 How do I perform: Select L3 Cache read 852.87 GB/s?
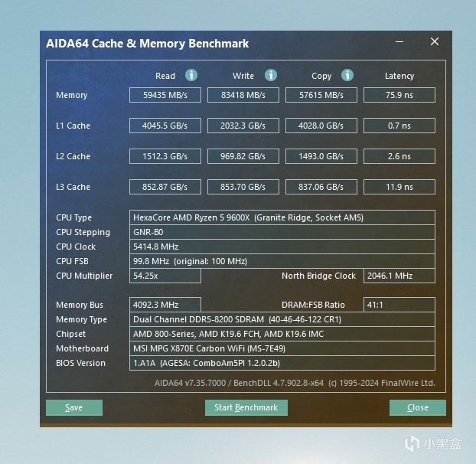click(x=165, y=187)
